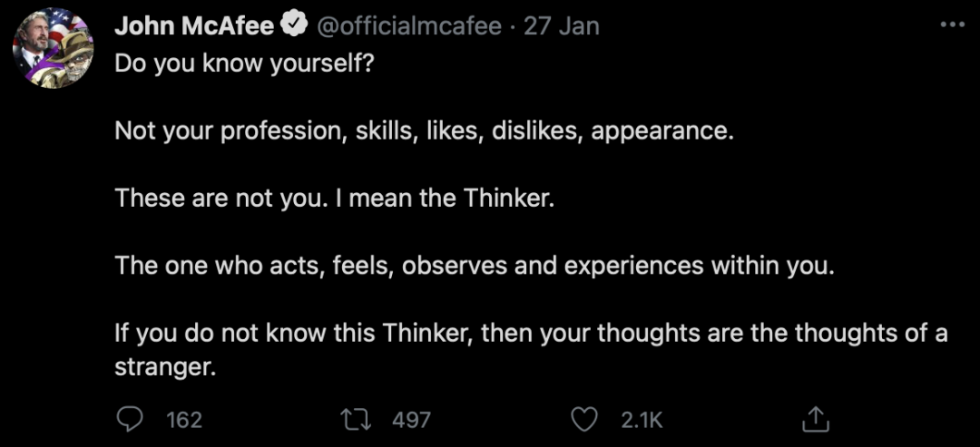Click the 'Do you know yourself?' line

(x=244, y=63)
